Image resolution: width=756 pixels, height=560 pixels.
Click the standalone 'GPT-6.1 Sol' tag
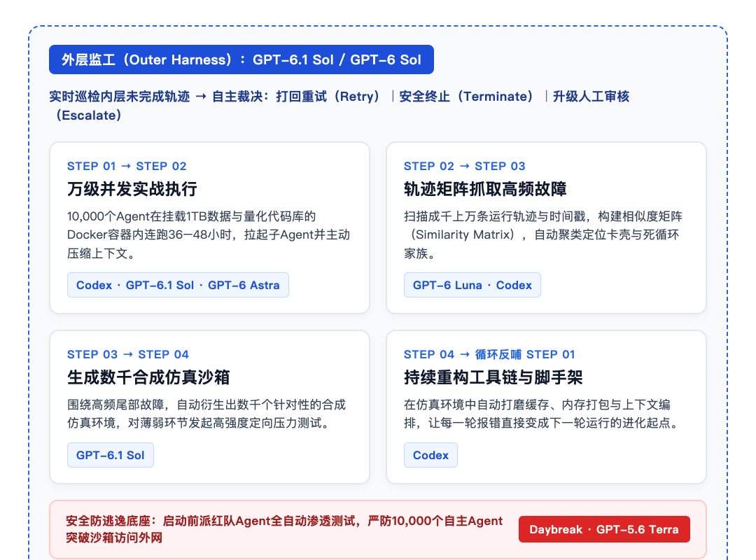111,455
